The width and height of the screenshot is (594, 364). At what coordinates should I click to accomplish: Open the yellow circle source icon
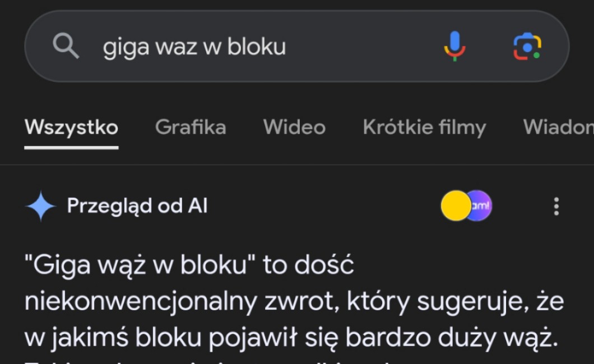pos(455,206)
